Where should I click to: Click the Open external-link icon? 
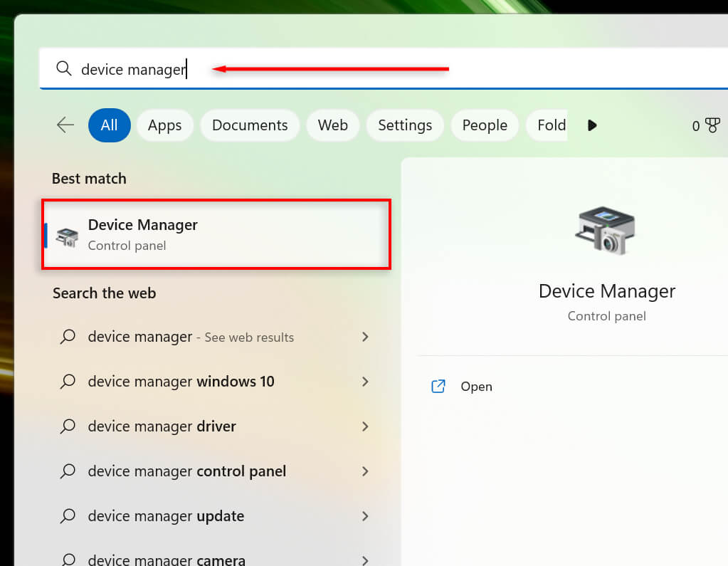pyautogui.click(x=438, y=387)
